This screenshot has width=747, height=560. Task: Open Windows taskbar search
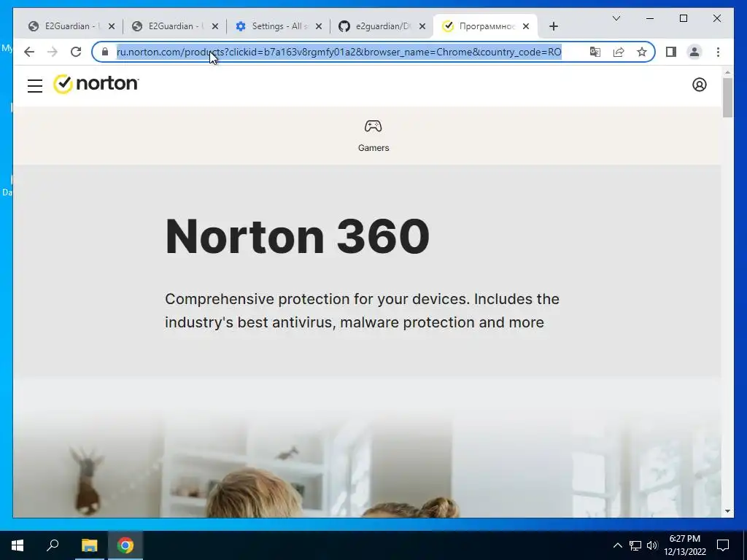coord(53,545)
